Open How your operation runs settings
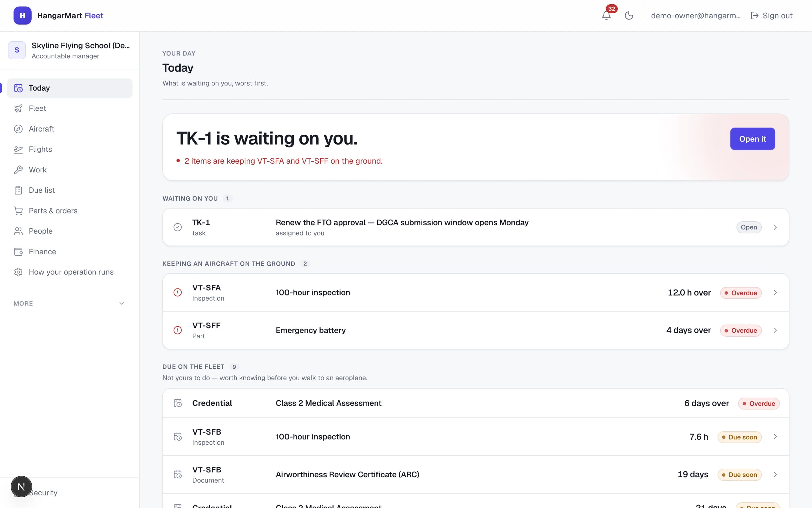Screen dimensions: 812x508 (69, 272)
